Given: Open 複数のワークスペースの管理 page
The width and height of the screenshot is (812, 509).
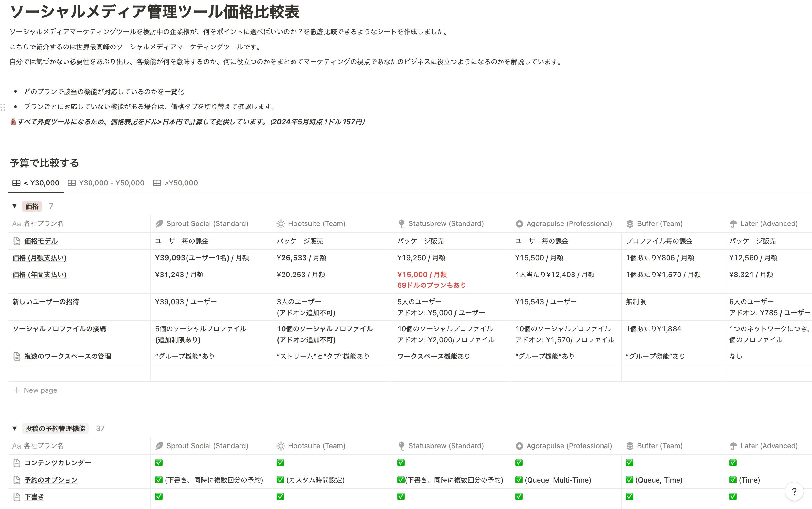Looking at the screenshot, I should pyautogui.click(x=67, y=356).
